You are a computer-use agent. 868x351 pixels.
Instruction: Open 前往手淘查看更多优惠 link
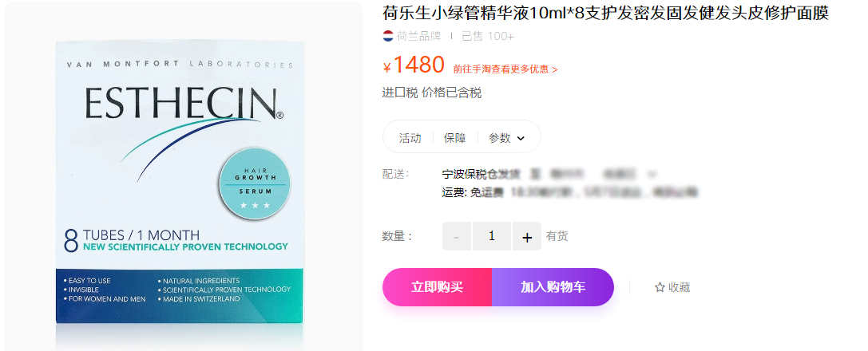(x=505, y=69)
